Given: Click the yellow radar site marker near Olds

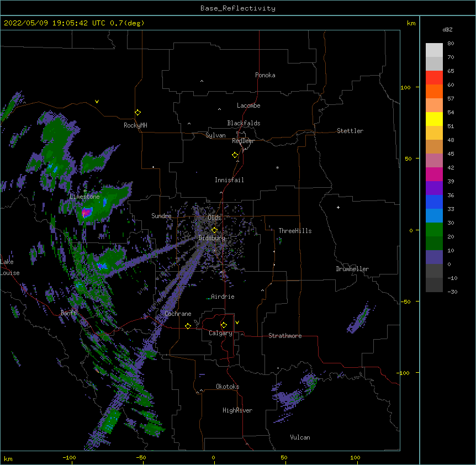Looking at the screenshot, I should click(x=214, y=230).
